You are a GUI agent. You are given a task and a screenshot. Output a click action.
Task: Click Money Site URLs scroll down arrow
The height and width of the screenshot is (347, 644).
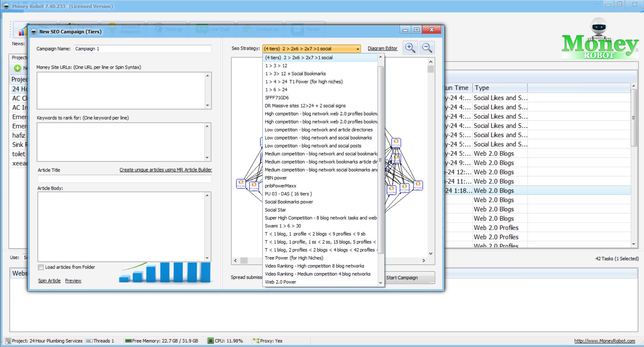click(x=208, y=106)
